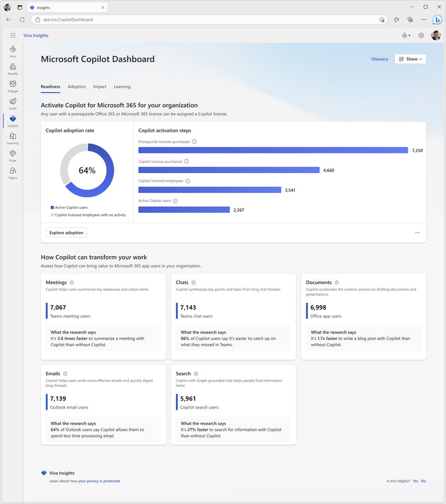Image resolution: width=446 pixels, height=504 pixels.
Task: Click the Active Copilot users legend swatch
Action: click(x=52, y=208)
